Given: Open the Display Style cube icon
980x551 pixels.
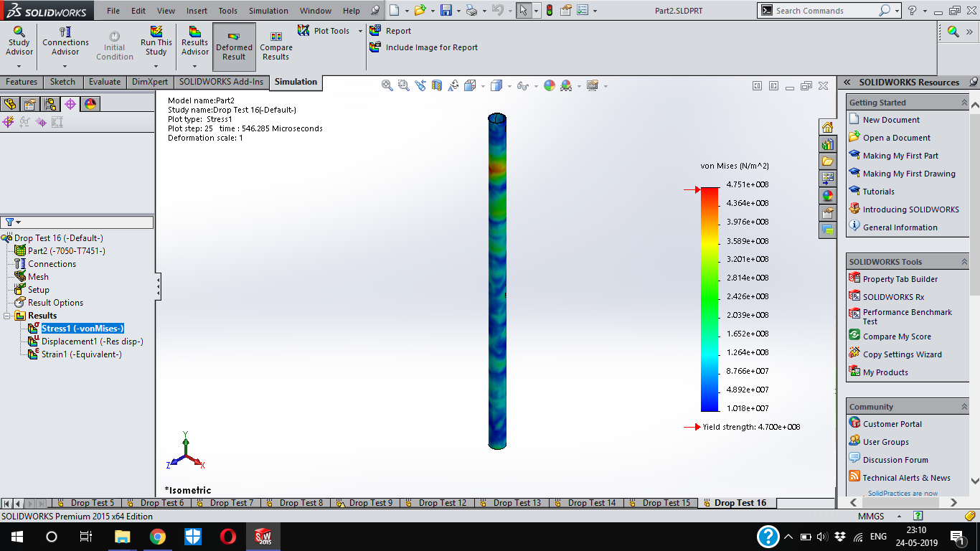Looking at the screenshot, I should point(496,85).
